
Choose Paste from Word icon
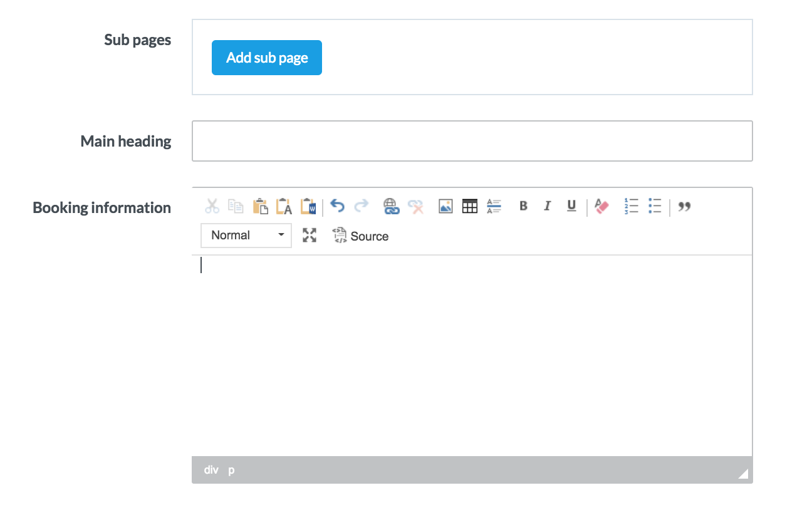click(308, 206)
